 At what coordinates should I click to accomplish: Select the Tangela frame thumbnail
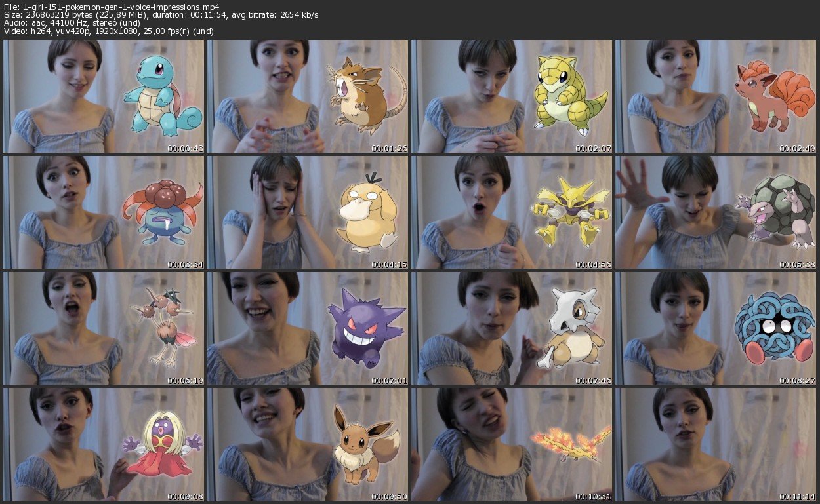[716, 328]
